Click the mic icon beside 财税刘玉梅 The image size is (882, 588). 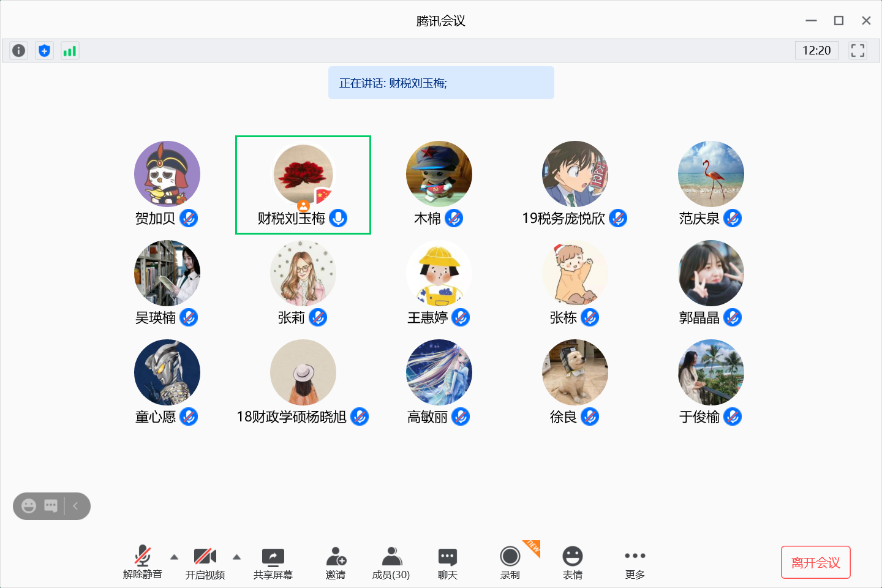(x=338, y=218)
